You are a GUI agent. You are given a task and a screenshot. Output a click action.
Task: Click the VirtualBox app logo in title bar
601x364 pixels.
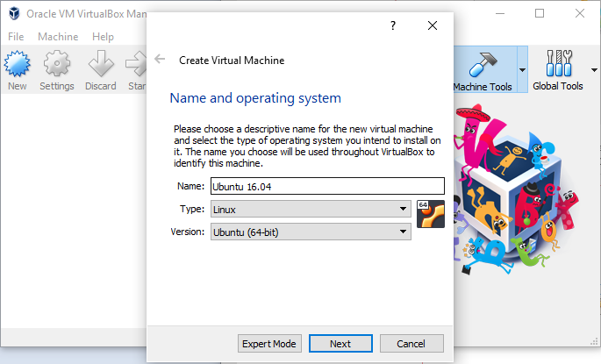tap(14, 13)
